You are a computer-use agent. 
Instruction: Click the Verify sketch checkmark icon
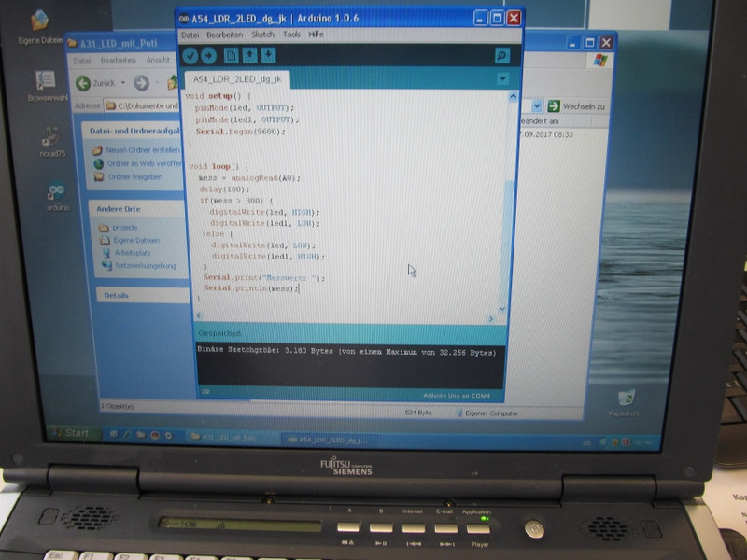pos(190,55)
